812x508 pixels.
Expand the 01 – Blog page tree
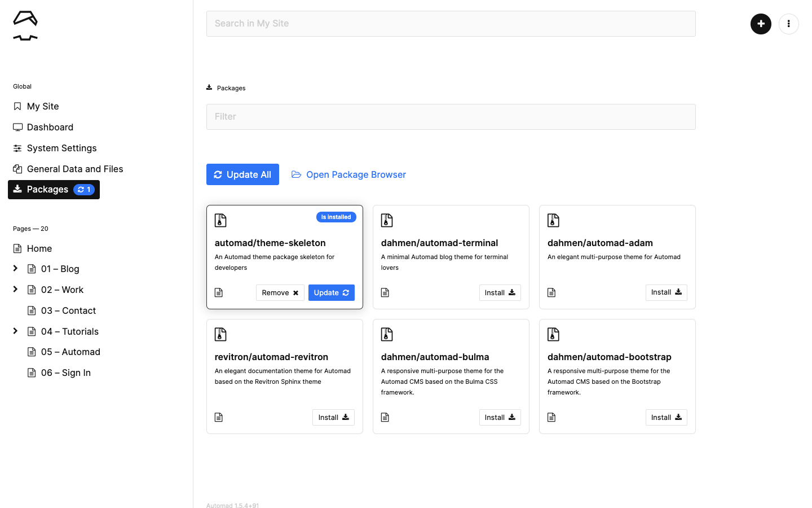(x=15, y=269)
